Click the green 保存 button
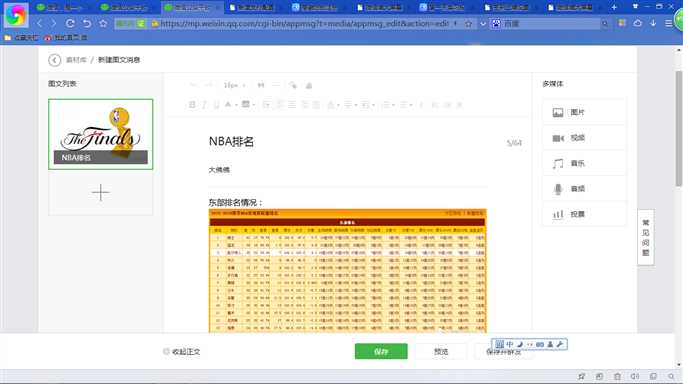 pyautogui.click(x=381, y=351)
